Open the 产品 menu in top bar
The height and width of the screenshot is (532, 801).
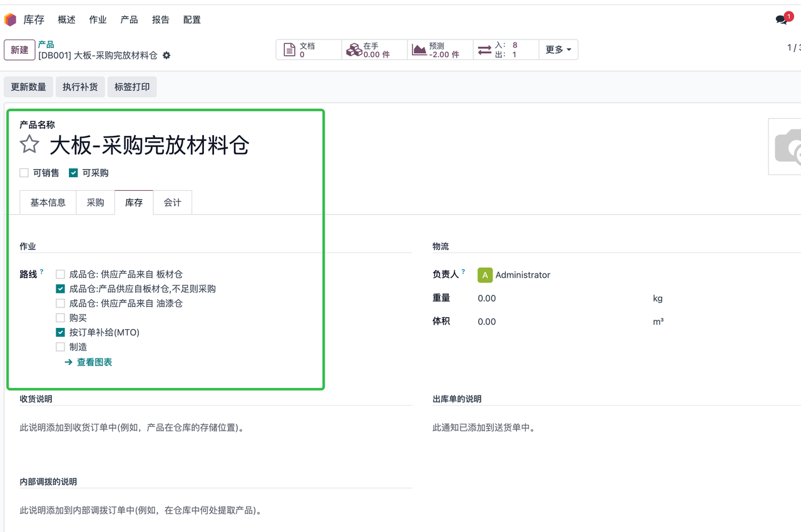point(129,20)
